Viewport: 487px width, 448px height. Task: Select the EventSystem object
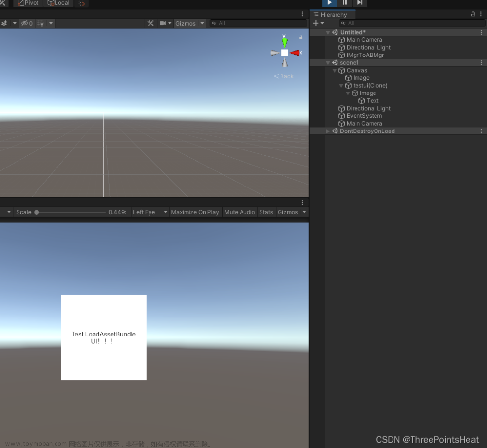[x=364, y=116]
